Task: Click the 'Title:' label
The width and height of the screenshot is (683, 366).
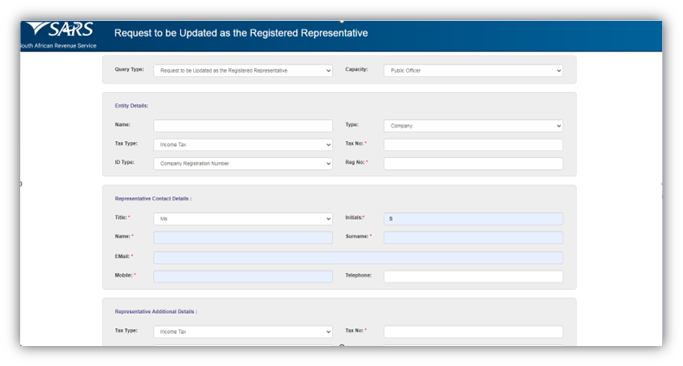Action: click(x=122, y=217)
